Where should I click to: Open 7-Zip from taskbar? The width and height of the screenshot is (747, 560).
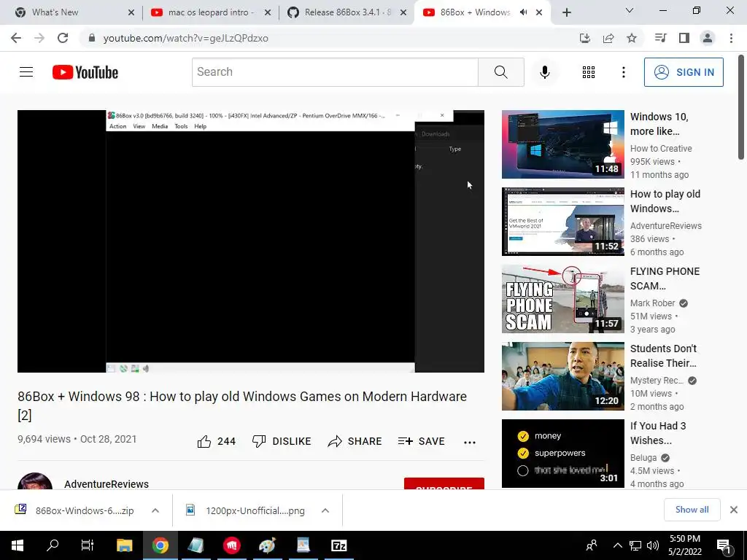coord(338,545)
